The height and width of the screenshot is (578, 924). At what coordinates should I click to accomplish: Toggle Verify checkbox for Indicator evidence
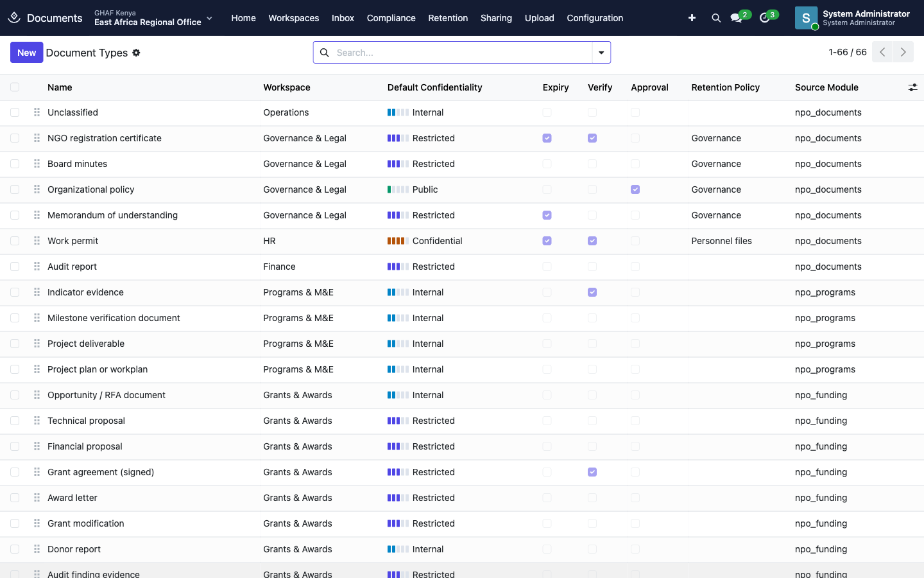pyautogui.click(x=592, y=292)
